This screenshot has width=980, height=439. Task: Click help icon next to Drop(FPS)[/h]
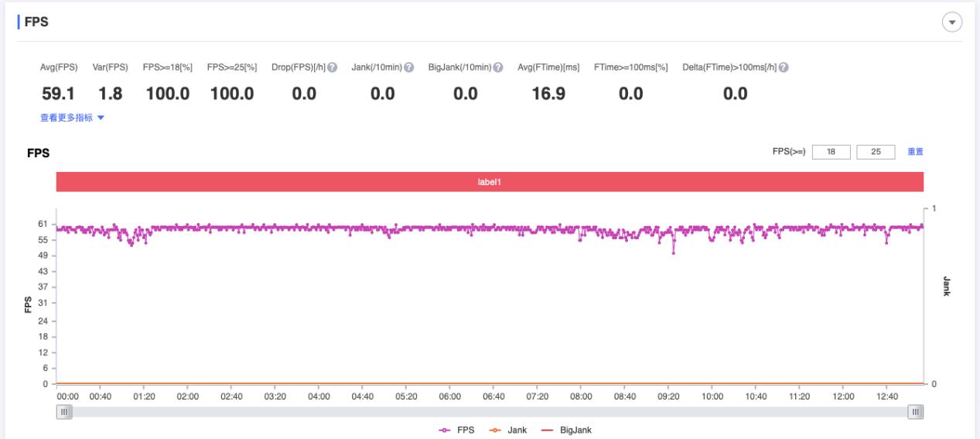[333, 67]
